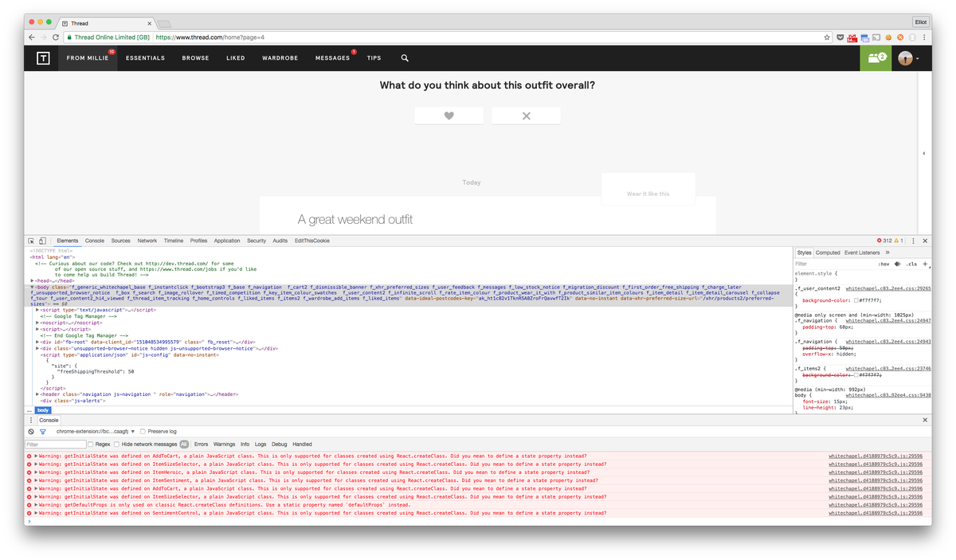Filter console by Warnings
Screen dimensions: 956x560
coord(224,444)
